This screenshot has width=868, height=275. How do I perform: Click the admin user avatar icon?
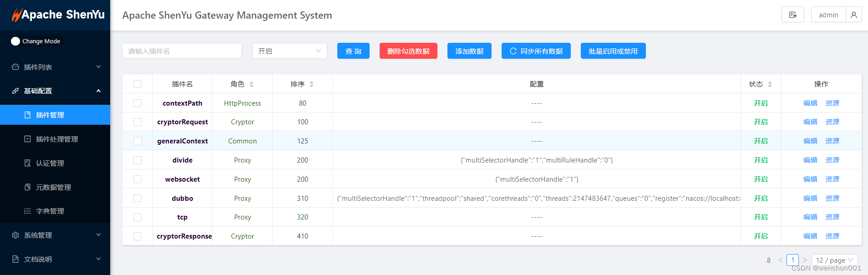[854, 15]
